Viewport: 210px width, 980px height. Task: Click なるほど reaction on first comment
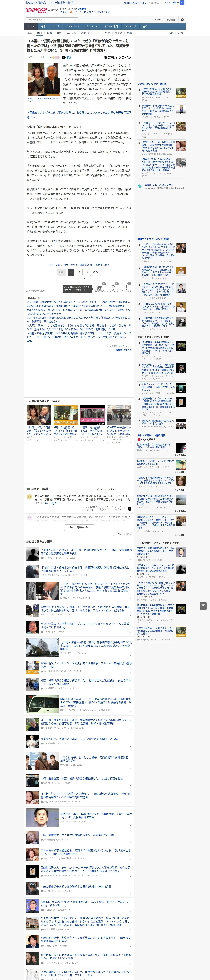click(x=106, y=509)
